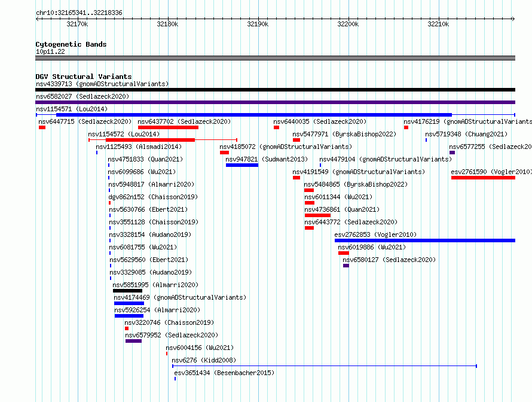Open nsv4174469 gnomADStructuralVariants label
This screenshot has height=402, width=532.
180,297
